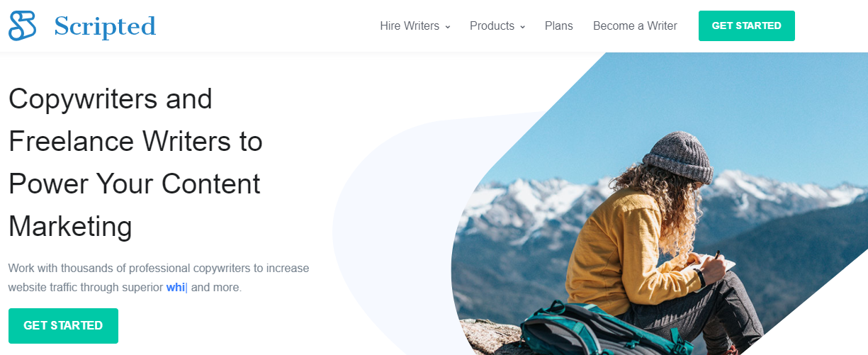Click the Scripted S-shaped logo icon
868x355 pixels.
coord(23,26)
